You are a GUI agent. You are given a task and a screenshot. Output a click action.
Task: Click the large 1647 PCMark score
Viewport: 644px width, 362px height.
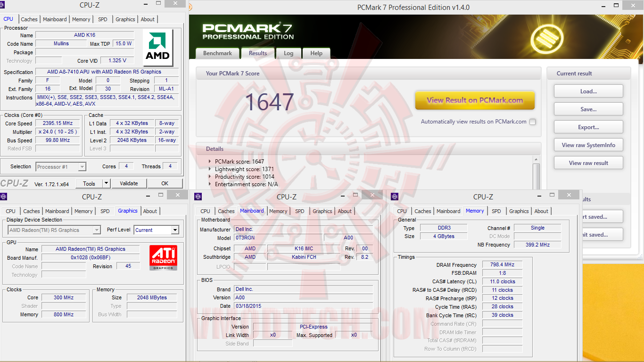coord(269,102)
